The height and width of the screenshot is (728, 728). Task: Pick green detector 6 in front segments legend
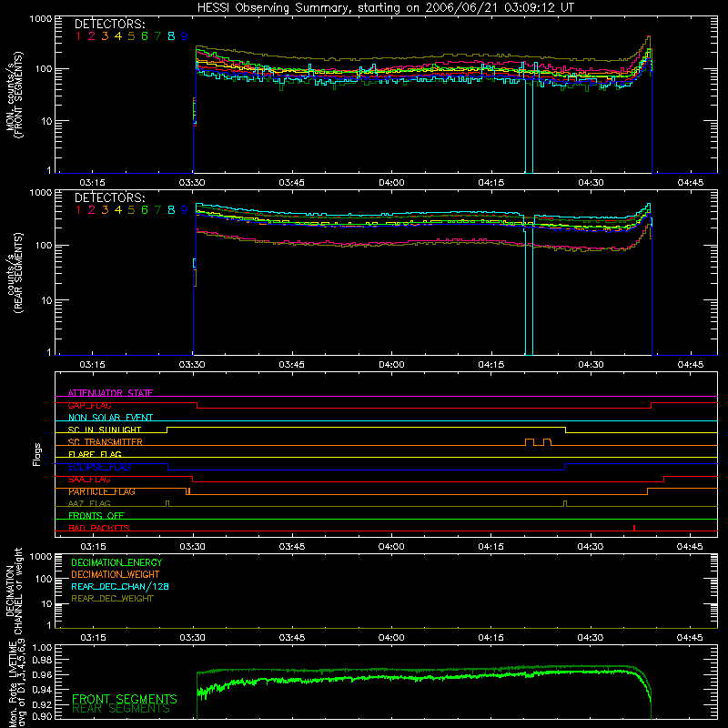145,36
